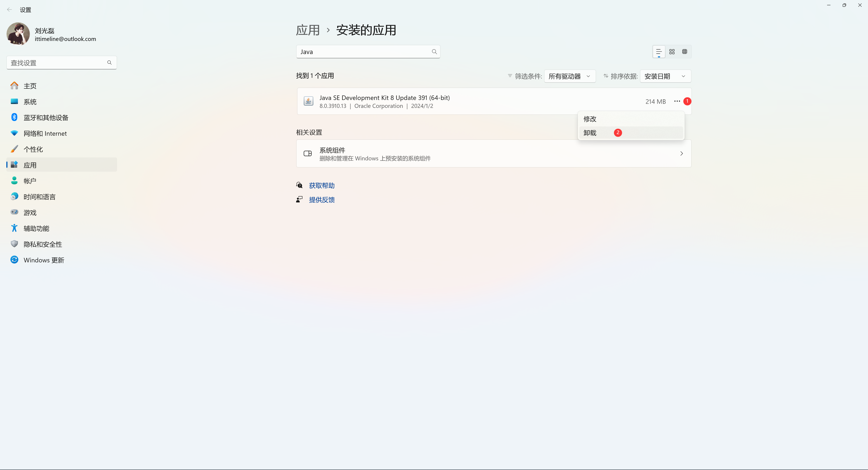Click ittimeline@outlook.com account email
This screenshot has width=868, height=470.
(65, 39)
